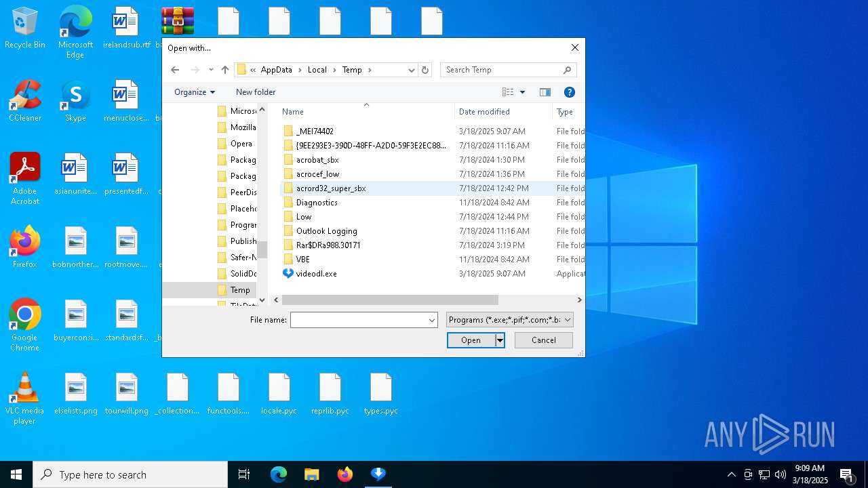Click horizontal scrollbar right arrow

tap(579, 300)
